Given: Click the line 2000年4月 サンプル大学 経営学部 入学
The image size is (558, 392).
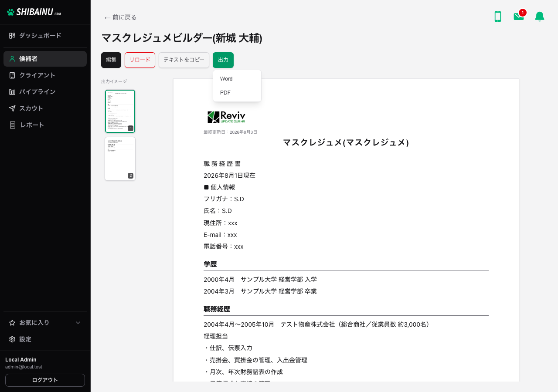Looking at the screenshot, I should 260,280.
